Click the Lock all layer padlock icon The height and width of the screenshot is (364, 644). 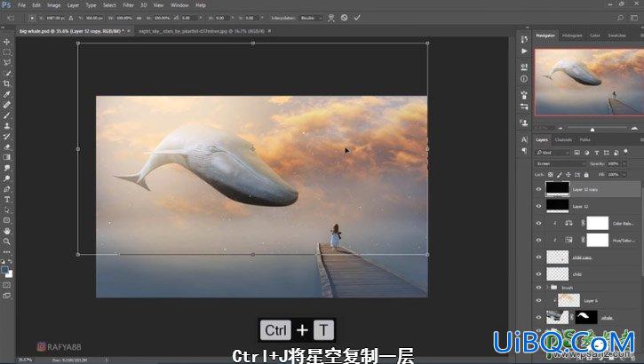586,174
